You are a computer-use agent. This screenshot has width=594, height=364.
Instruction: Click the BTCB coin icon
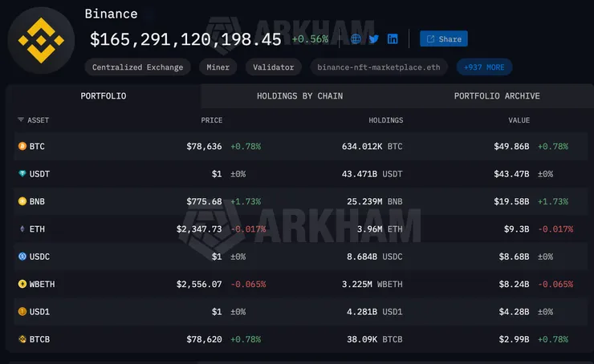click(x=22, y=339)
